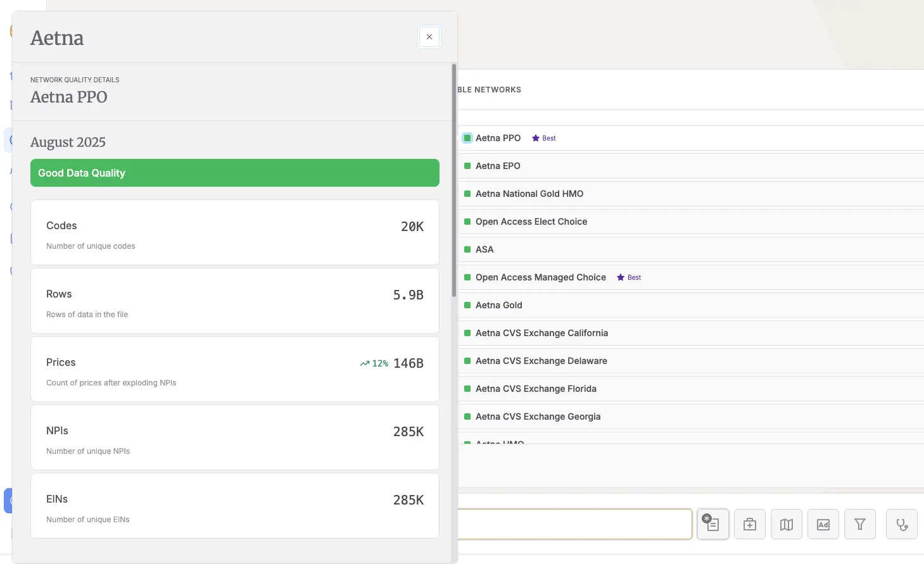Click the EINs card showing 285K
Image resolution: width=924 pixels, height=564 pixels.
[235, 506]
